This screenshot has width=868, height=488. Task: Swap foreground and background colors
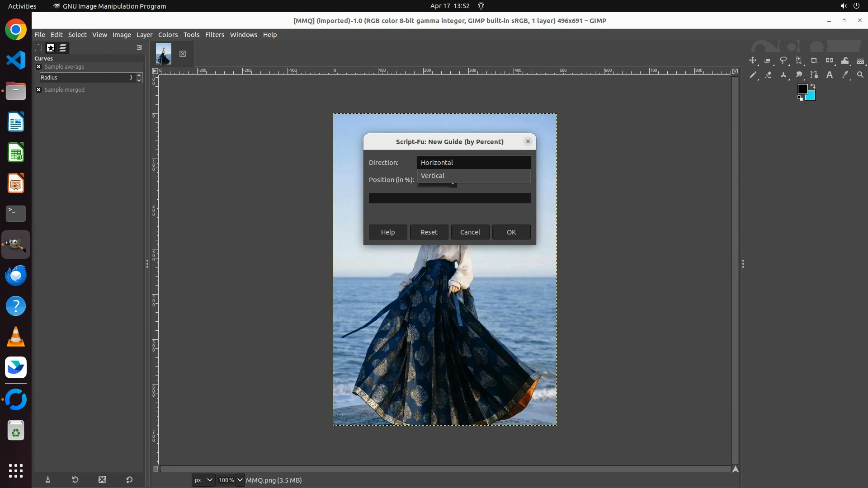pos(813,86)
